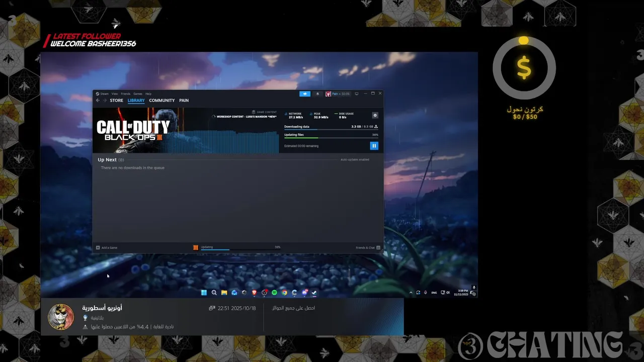Viewport: 644px width, 362px height.
Task: Click the Black Ops III icon in status bar
Action: [196, 247]
